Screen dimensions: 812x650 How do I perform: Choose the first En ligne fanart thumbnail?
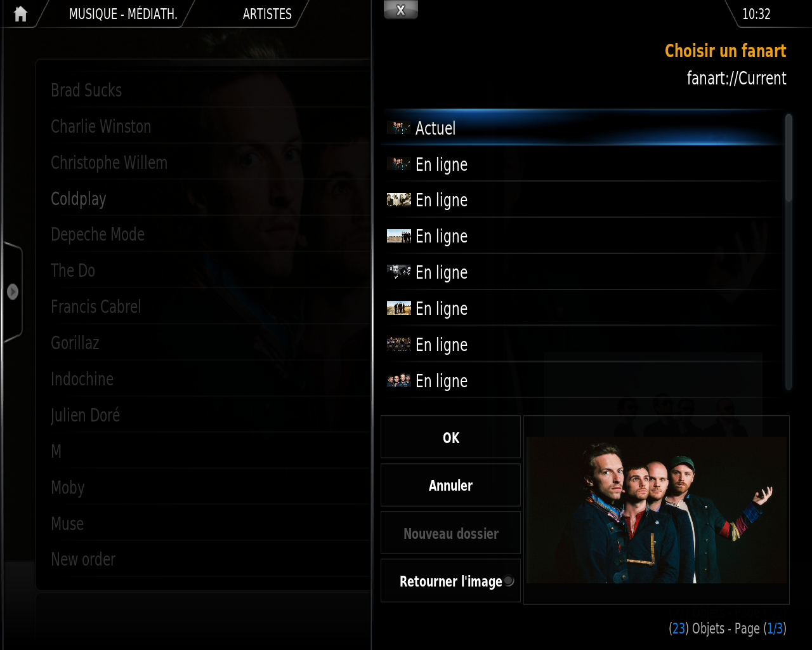pyautogui.click(x=582, y=164)
